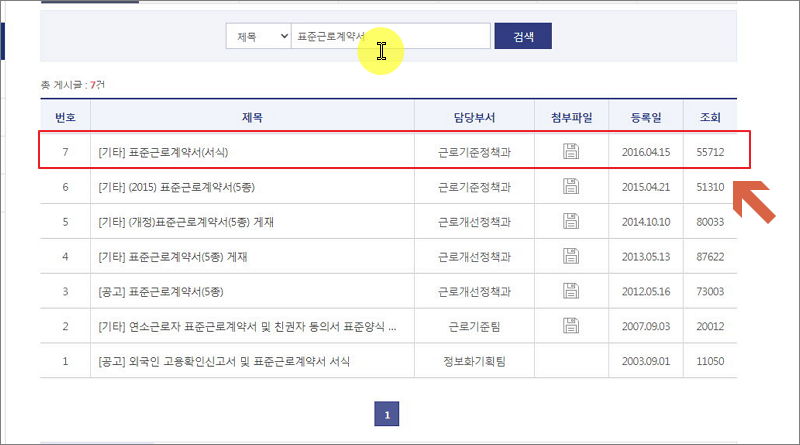Viewport: 800px width, 445px height.
Task: Click date 2012.05.16
Action: point(646,291)
